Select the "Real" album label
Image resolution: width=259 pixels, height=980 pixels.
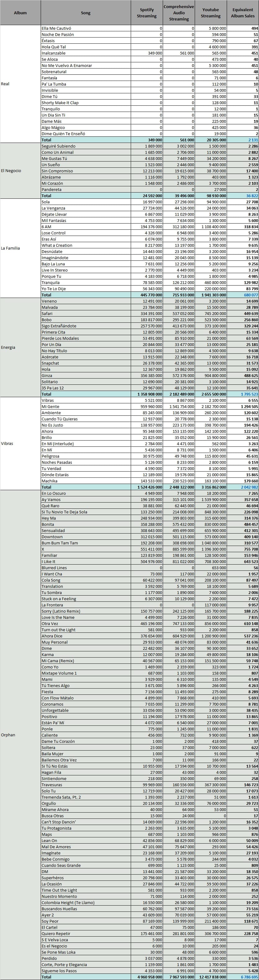pyautogui.click(x=5, y=84)
